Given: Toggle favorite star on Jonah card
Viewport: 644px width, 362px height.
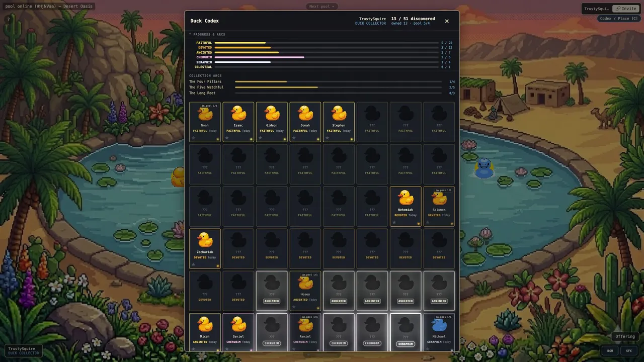Looking at the screenshot, I should point(294,138).
